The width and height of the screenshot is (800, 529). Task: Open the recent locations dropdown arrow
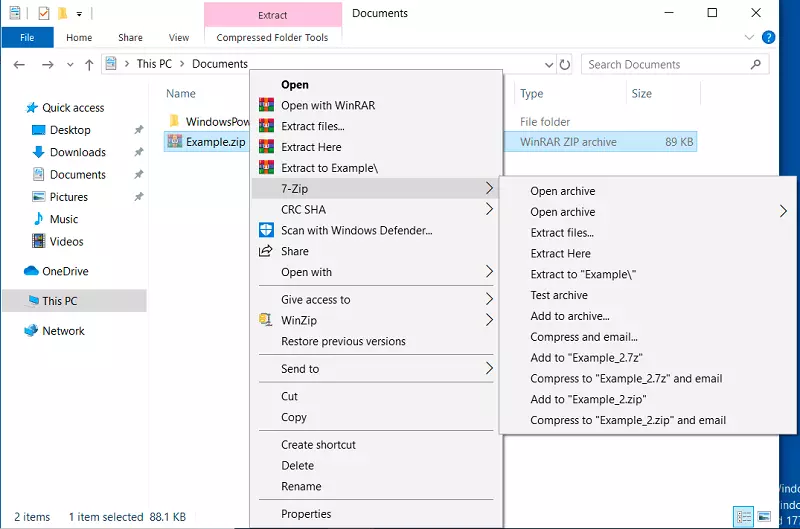click(x=69, y=65)
